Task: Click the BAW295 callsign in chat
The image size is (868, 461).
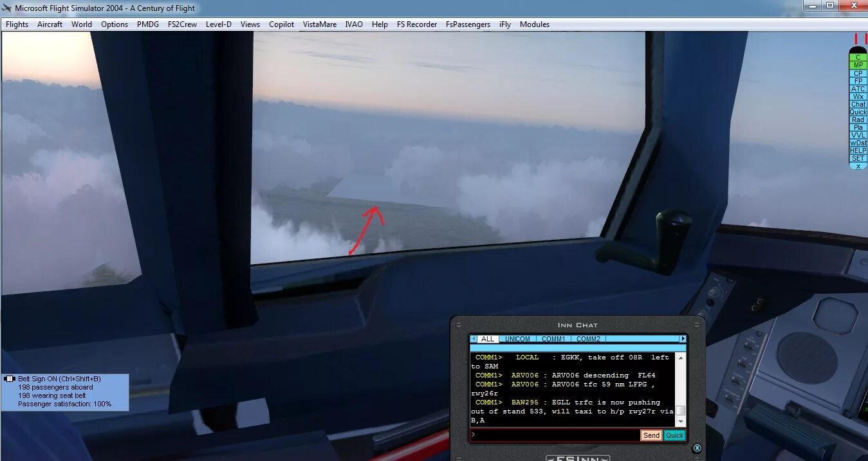Action: (x=525, y=402)
